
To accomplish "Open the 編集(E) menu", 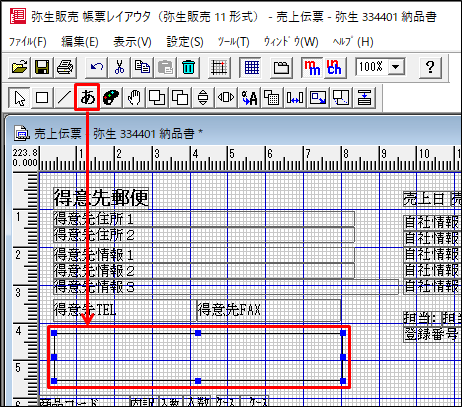I will pos(80,42).
